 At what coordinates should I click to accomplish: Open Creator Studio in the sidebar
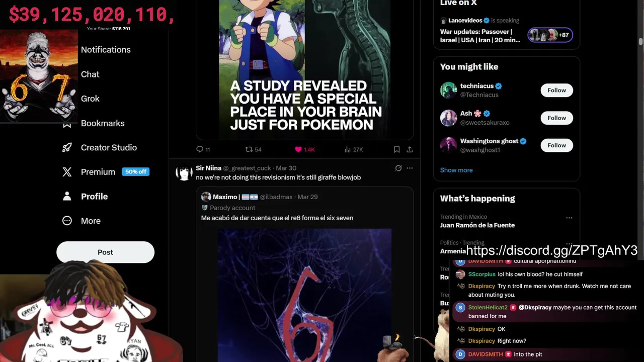109,147
